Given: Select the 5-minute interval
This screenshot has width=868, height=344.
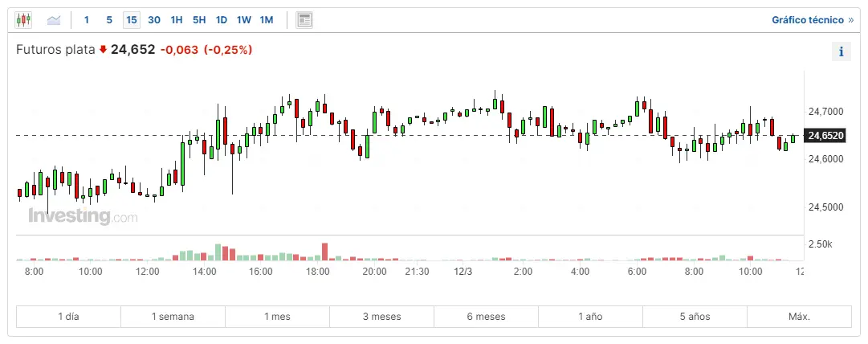Looking at the screenshot, I should pos(109,19).
